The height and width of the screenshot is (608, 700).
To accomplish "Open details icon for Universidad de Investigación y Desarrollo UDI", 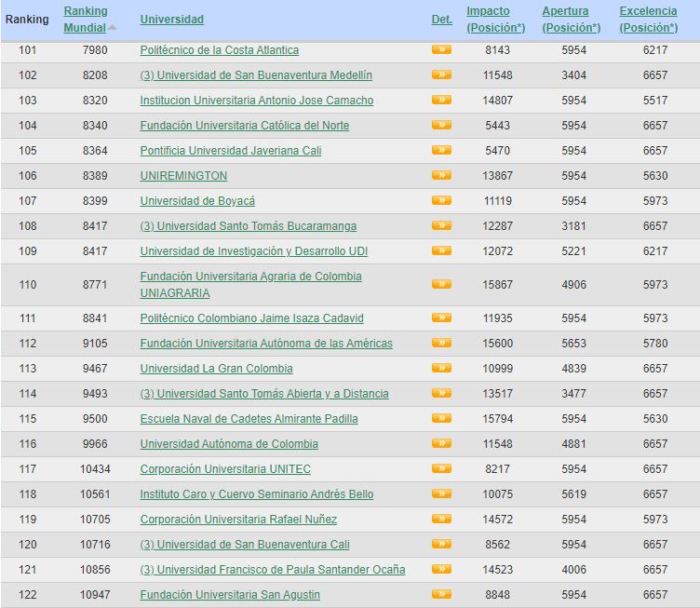I will pos(441,250).
